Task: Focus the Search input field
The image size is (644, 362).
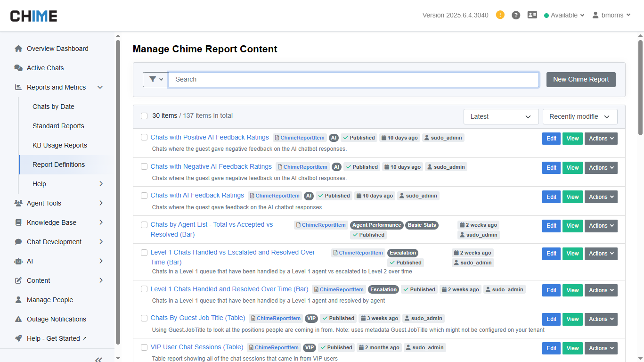Action: 354,79
